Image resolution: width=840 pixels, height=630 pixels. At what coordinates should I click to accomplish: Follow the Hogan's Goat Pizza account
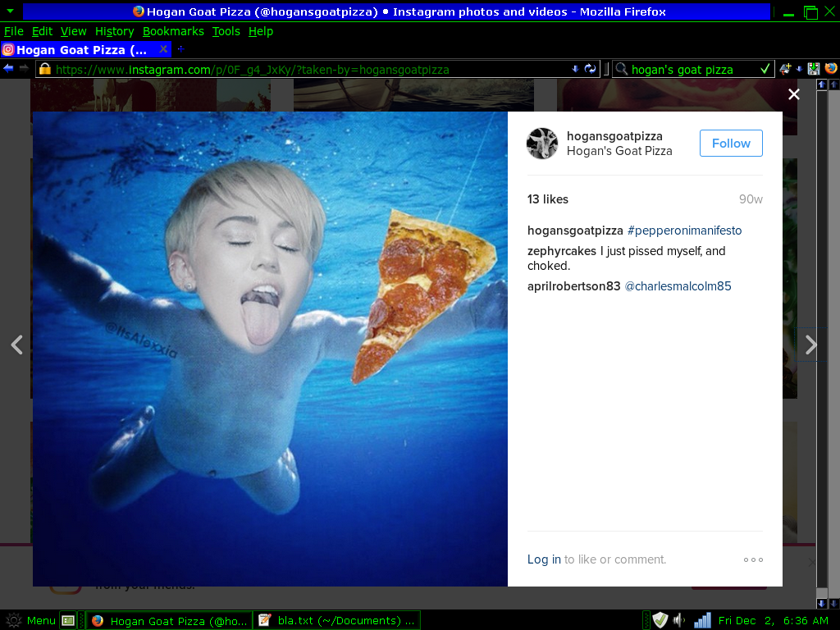[x=731, y=143]
